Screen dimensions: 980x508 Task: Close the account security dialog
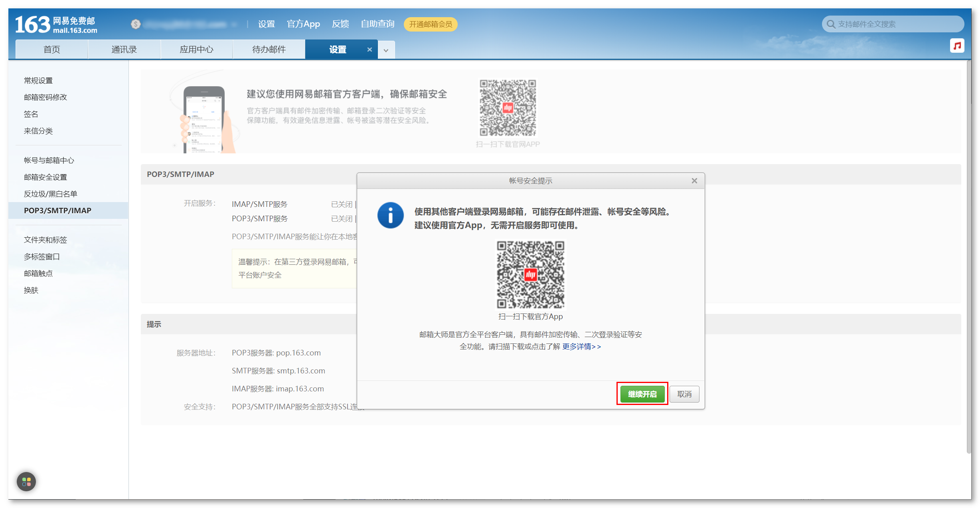(694, 181)
